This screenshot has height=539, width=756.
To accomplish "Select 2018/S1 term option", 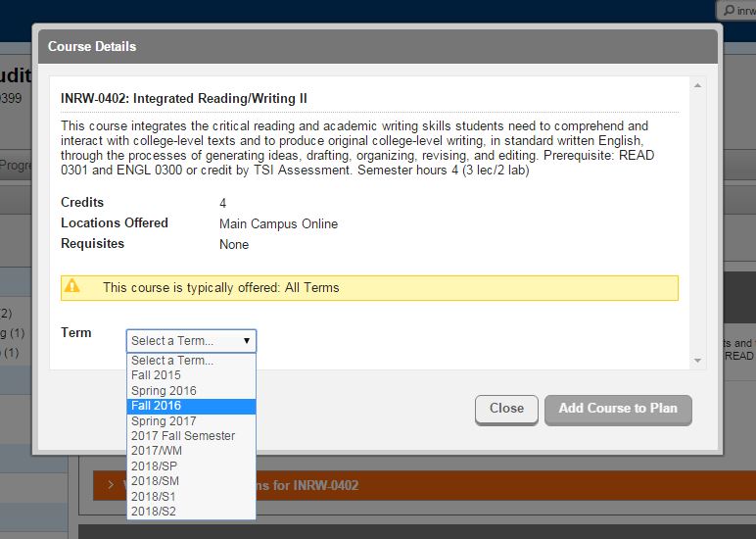I will tap(191, 496).
